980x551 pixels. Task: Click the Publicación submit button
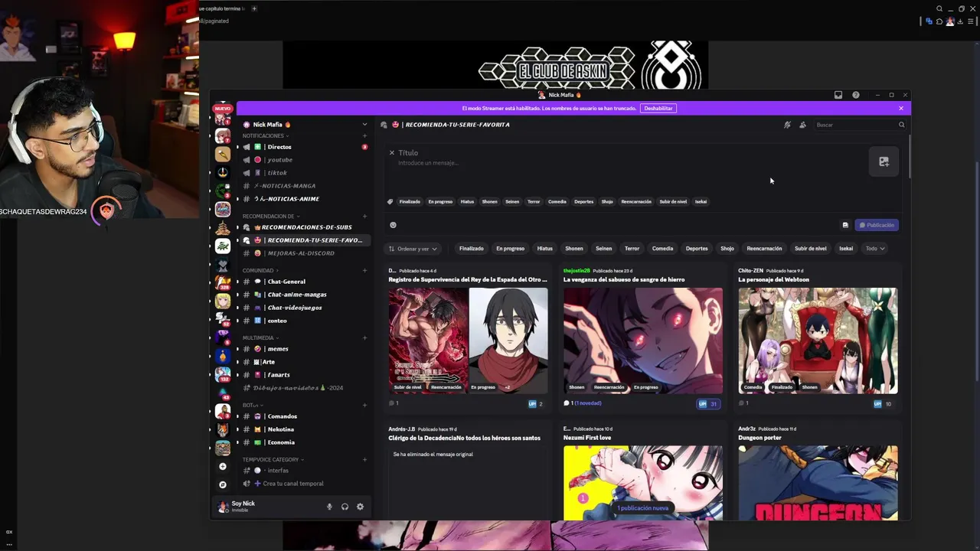coord(877,225)
